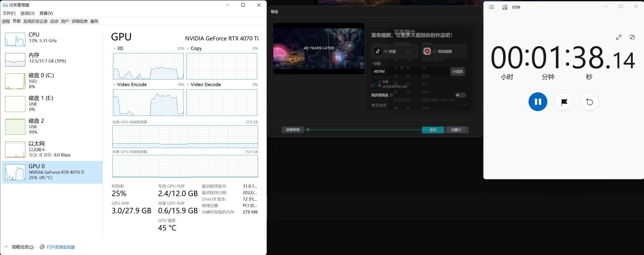Click the 专用 GPU 内存 usage graph
Screen dimensions: 644x255
(x=185, y=137)
